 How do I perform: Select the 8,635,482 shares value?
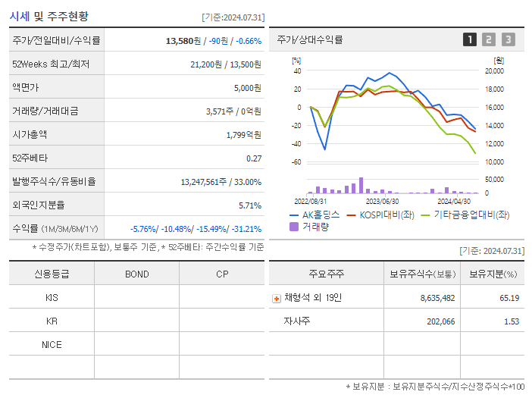point(437,298)
